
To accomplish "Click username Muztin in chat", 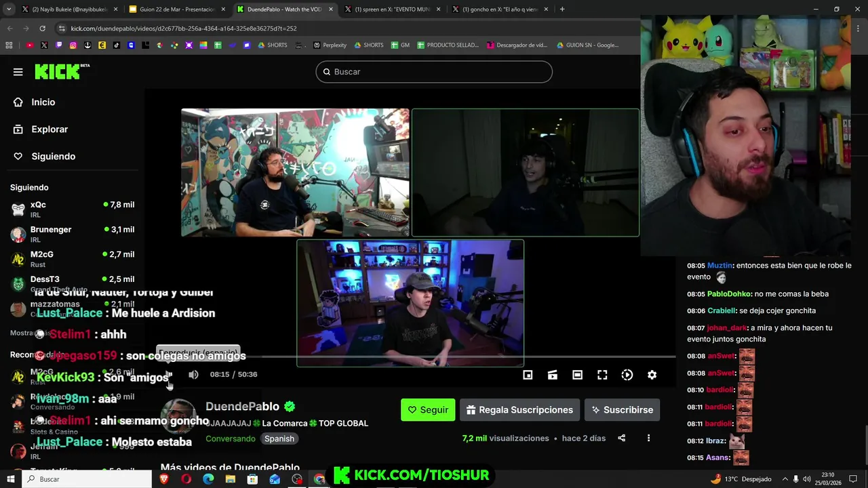I will [x=720, y=266].
